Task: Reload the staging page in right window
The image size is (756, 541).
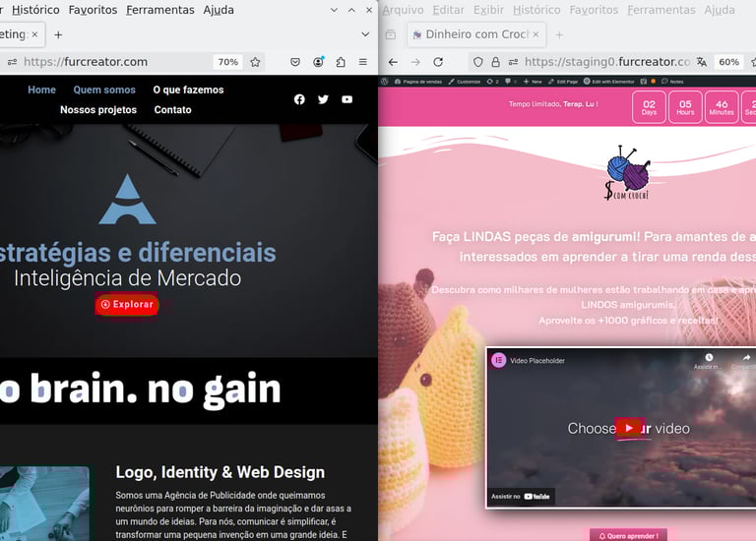Action: pyautogui.click(x=438, y=62)
